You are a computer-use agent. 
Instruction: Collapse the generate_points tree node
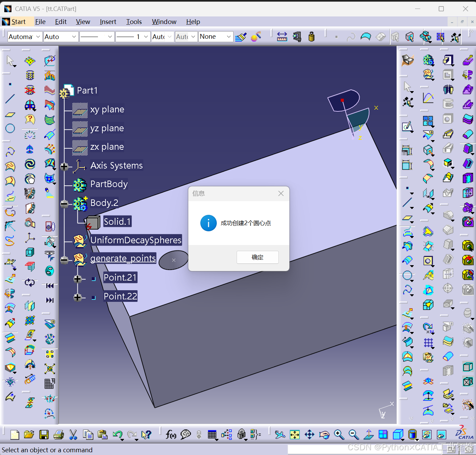point(64,260)
